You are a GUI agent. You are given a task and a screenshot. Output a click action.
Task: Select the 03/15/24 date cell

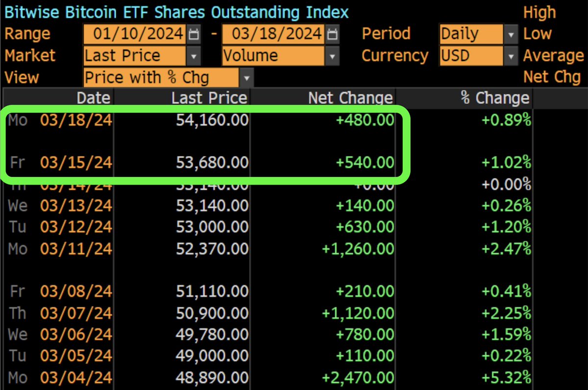point(76,162)
